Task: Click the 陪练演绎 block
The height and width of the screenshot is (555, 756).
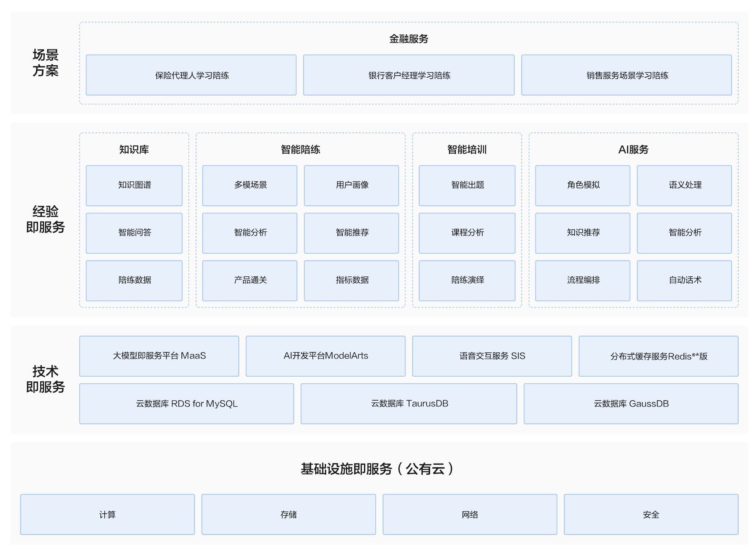Action: click(x=467, y=280)
